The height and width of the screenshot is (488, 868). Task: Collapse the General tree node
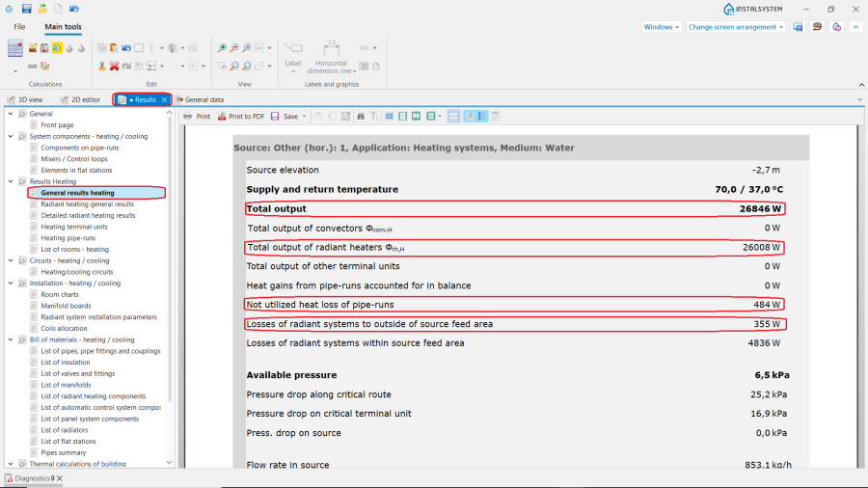pos(11,114)
